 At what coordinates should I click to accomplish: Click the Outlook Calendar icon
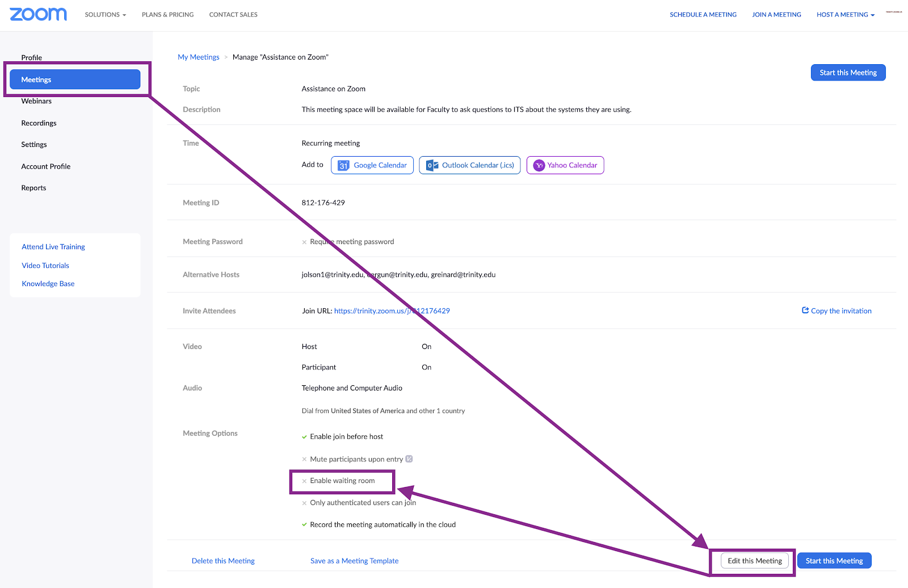pos(432,165)
